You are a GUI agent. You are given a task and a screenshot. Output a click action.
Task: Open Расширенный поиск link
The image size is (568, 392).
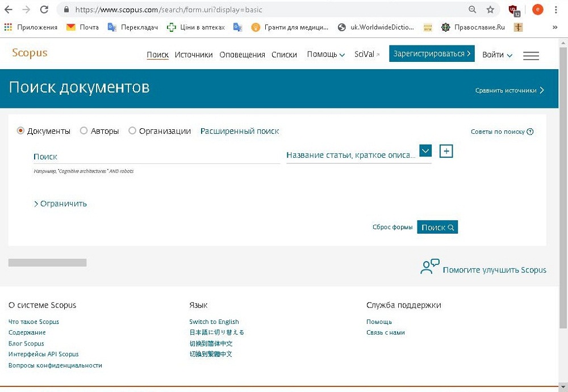pos(240,131)
